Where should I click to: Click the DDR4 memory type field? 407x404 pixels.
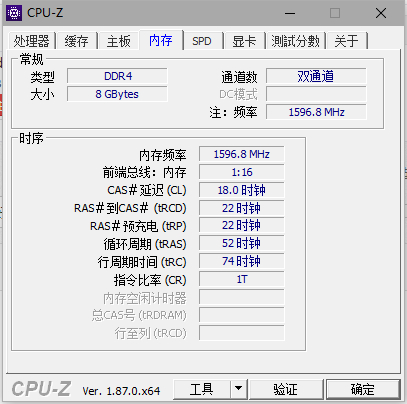pyautogui.click(x=117, y=76)
